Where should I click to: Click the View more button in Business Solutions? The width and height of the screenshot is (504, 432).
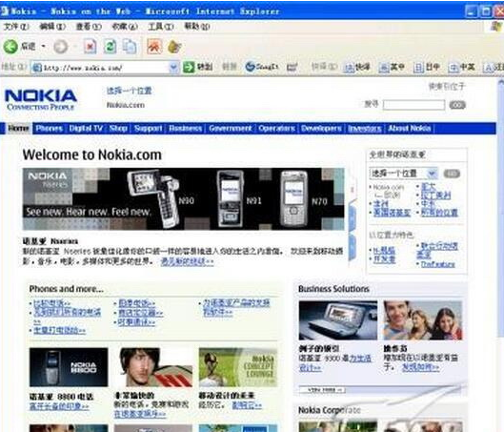[x=322, y=390]
